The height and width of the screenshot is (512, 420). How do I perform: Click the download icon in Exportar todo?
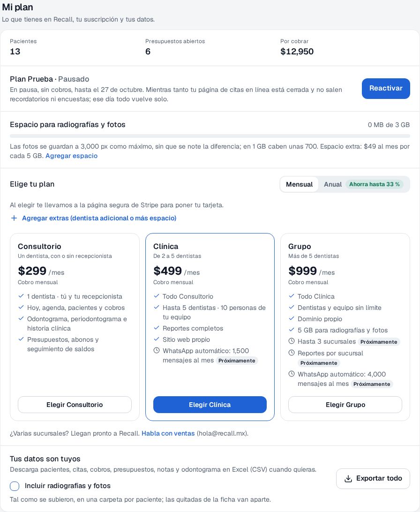[348, 479]
